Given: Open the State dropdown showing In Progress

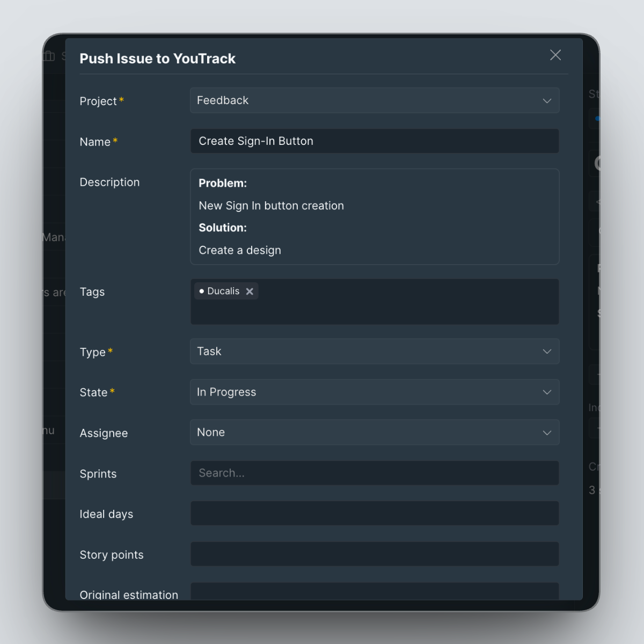Looking at the screenshot, I should point(374,392).
